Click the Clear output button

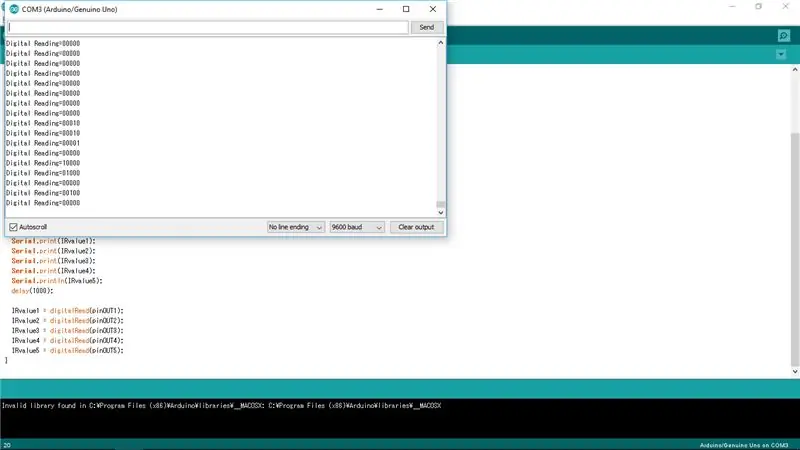click(x=416, y=227)
